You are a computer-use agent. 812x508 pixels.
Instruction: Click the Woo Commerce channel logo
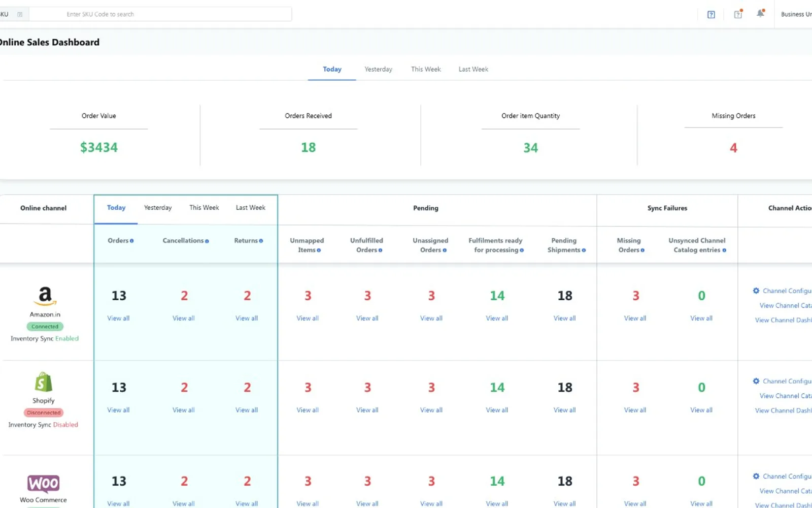click(x=43, y=483)
